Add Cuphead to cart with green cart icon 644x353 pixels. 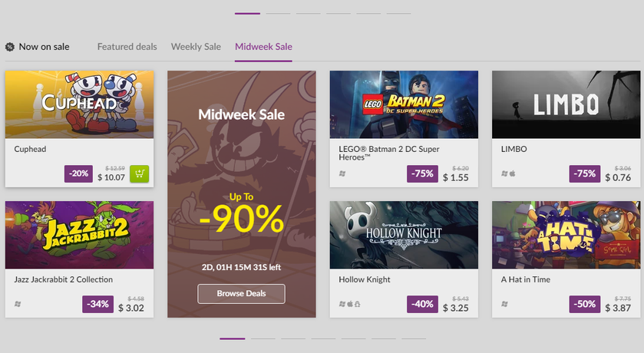(139, 174)
